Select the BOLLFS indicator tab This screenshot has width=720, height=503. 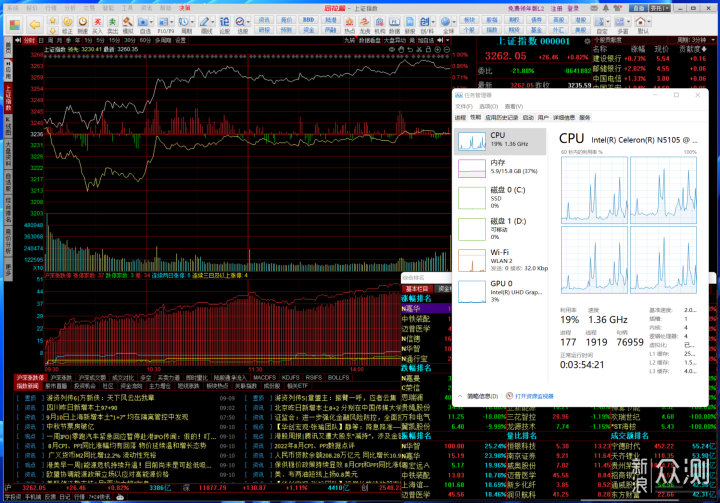coord(338,378)
